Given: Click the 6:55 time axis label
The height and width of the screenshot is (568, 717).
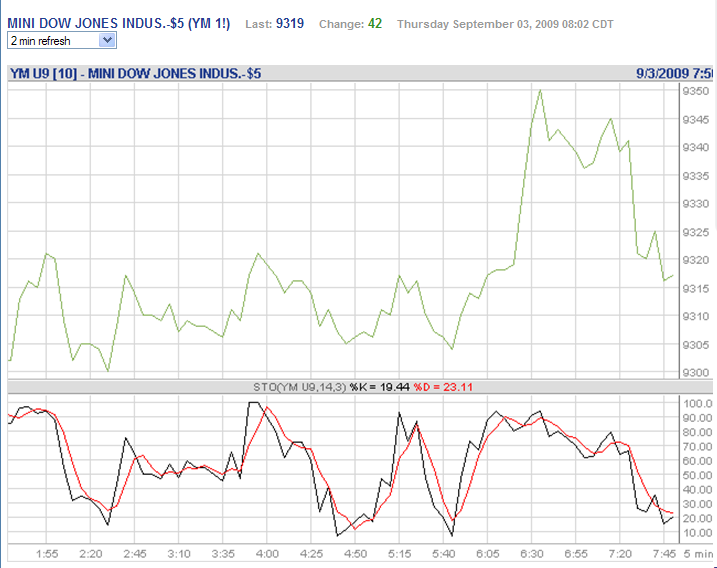Looking at the screenshot, I should click(576, 554).
